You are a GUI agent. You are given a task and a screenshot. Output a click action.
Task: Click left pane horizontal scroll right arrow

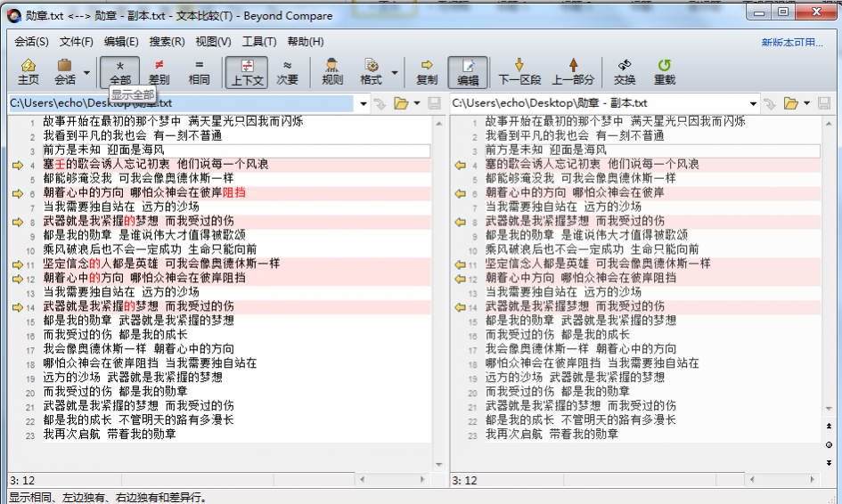tap(422, 479)
